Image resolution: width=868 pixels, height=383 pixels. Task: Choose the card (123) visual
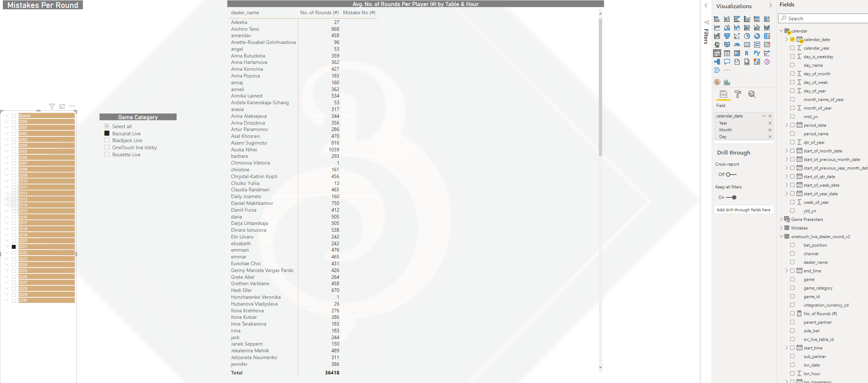click(747, 45)
